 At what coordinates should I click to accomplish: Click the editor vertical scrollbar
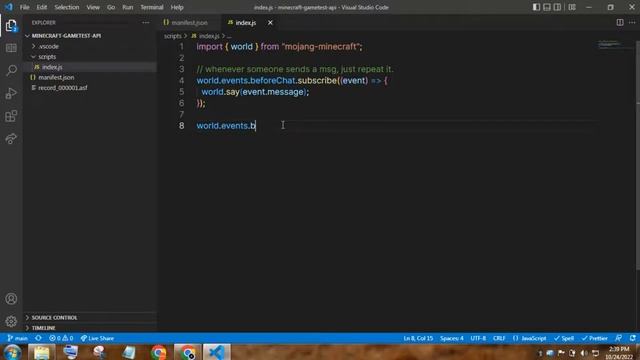[638, 155]
